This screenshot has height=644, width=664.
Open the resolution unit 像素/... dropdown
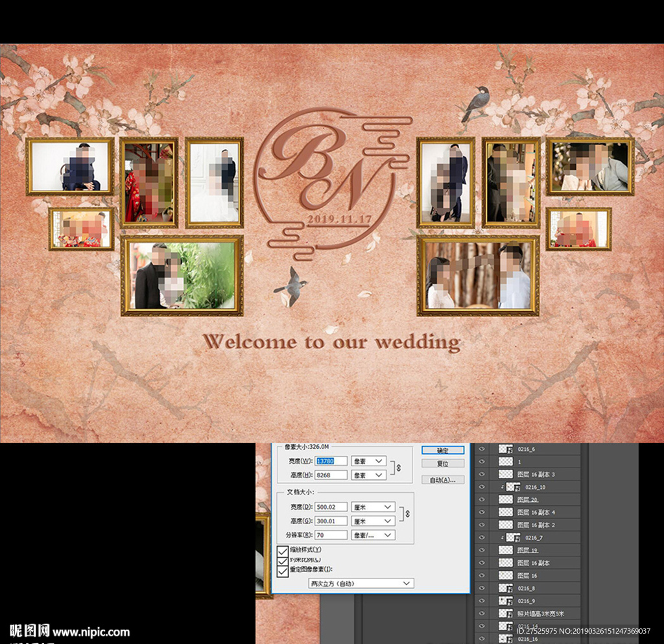[373, 535]
